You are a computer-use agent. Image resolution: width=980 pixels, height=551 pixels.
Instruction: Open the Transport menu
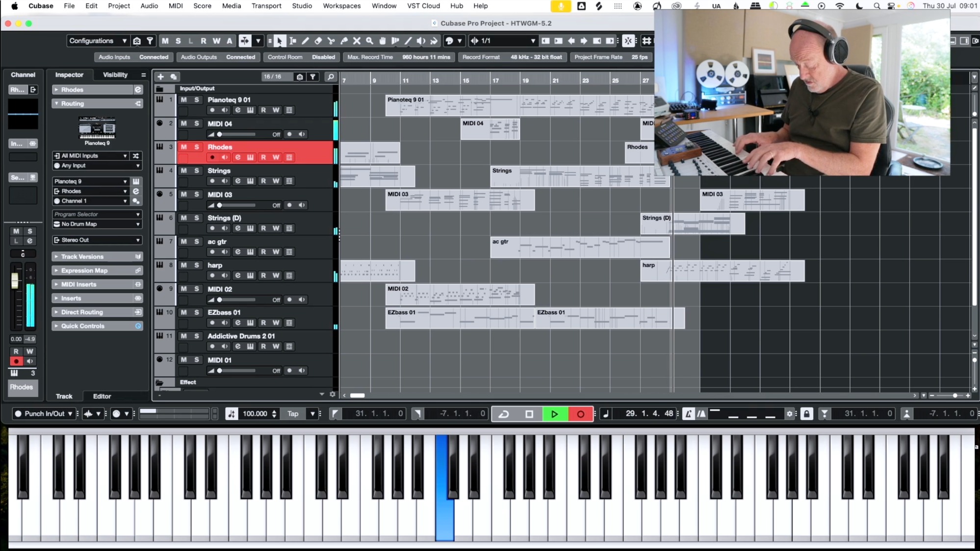pyautogui.click(x=266, y=6)
